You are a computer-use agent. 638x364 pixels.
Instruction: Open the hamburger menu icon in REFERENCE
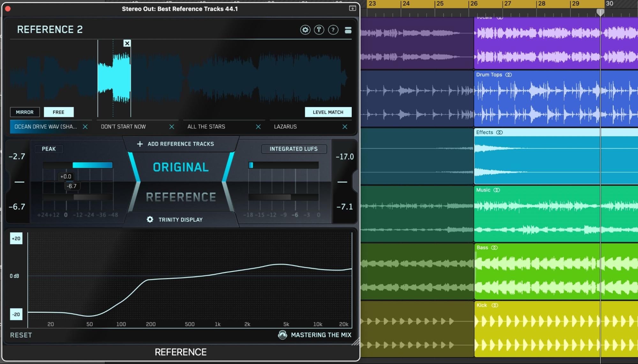tap(348, 30)
